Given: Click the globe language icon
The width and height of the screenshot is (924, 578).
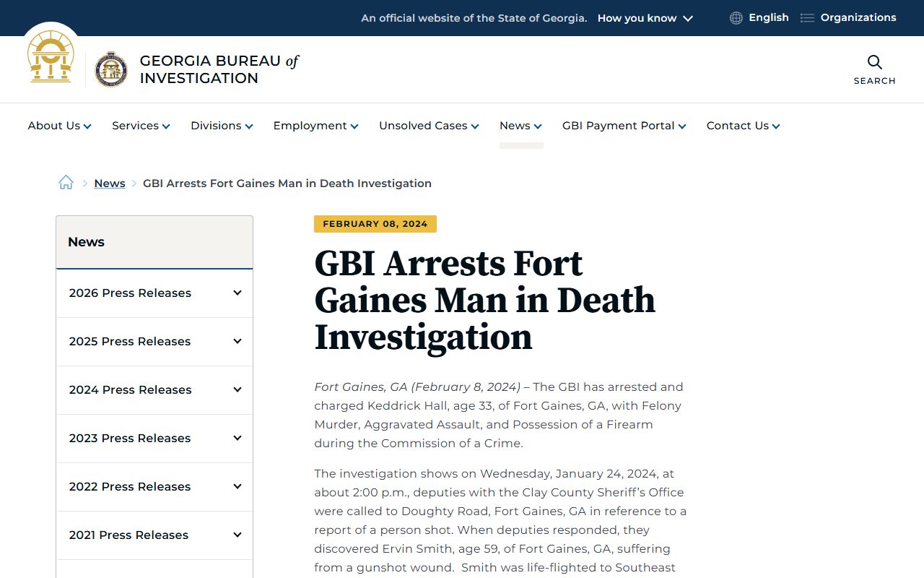Looking at the screenshot, I should 736,18.
